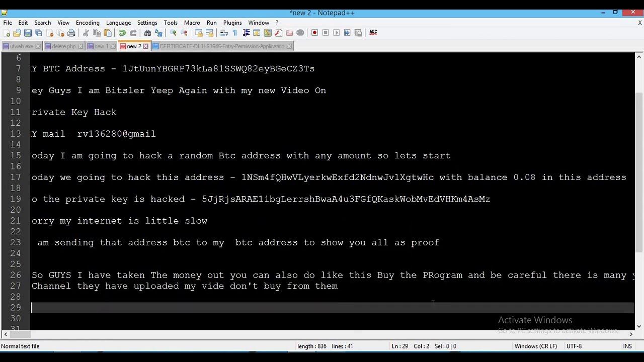Open the Search menu

point(42,23)
